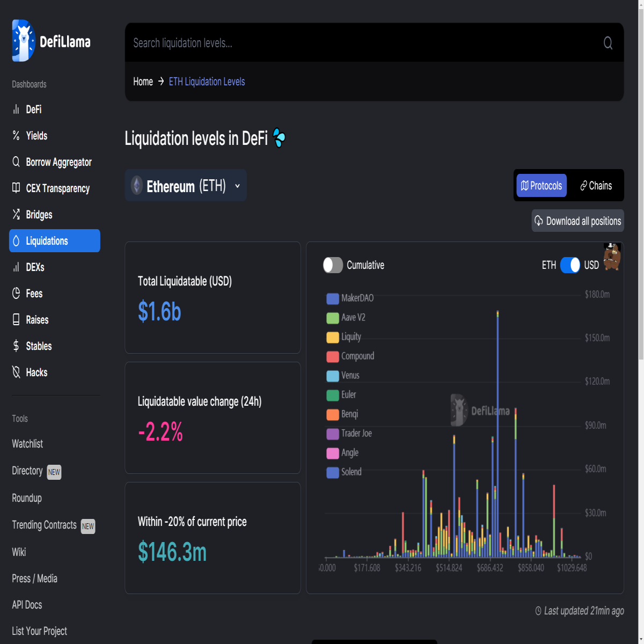This screenshot has width=644, height=644.
Task: Click the llama mascot image in chart
Action: pyautogui.click(x=612, y=256)
